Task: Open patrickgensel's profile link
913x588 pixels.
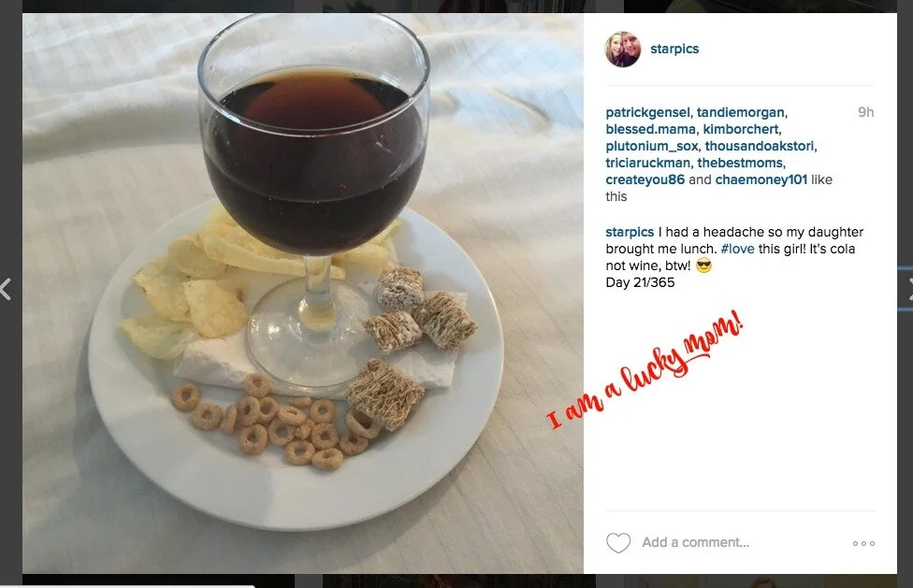Action: [647, 112]
